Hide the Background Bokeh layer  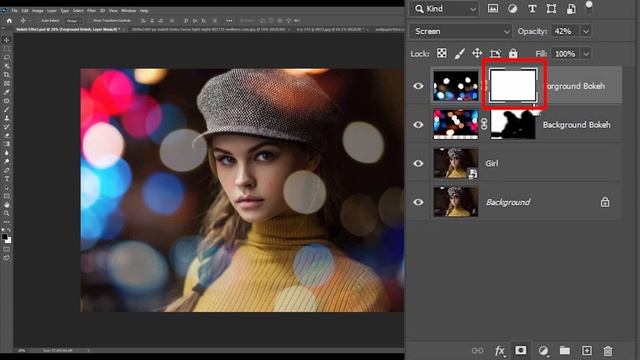pyautogui.click(x=418, y=124)
